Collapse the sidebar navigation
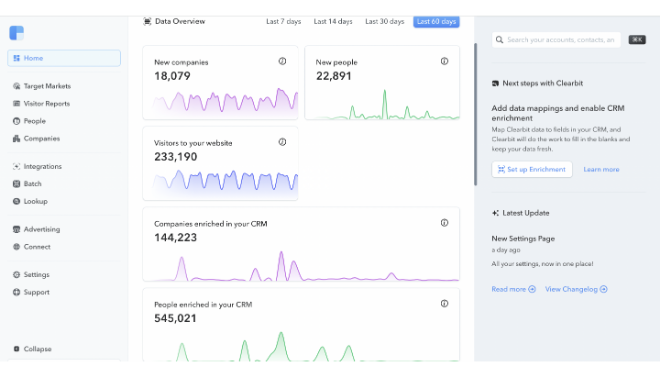The image size is (660, 377). 32,349
